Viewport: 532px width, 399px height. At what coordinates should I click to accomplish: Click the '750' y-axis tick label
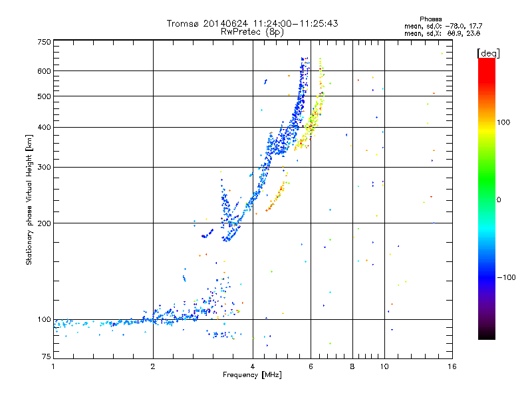[x=44, y=42]
